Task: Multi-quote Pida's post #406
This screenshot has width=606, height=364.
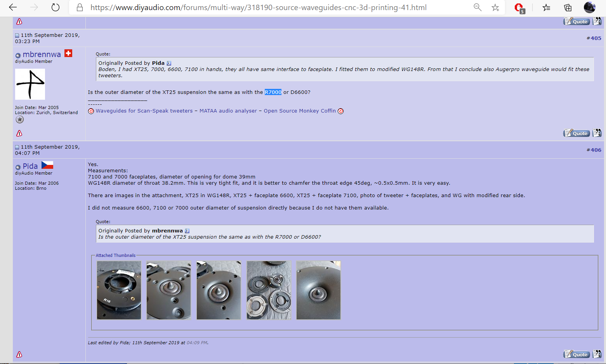Action: click(597, 354)
